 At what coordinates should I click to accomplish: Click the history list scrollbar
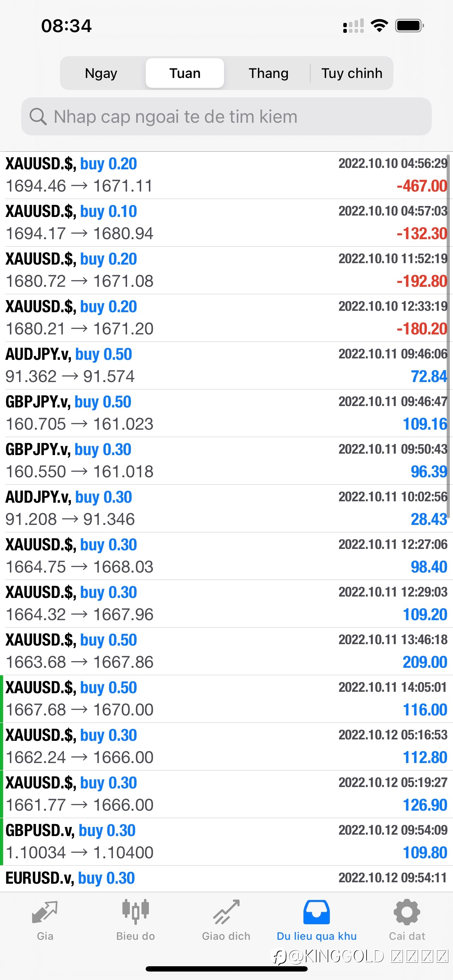coord(449,335)
